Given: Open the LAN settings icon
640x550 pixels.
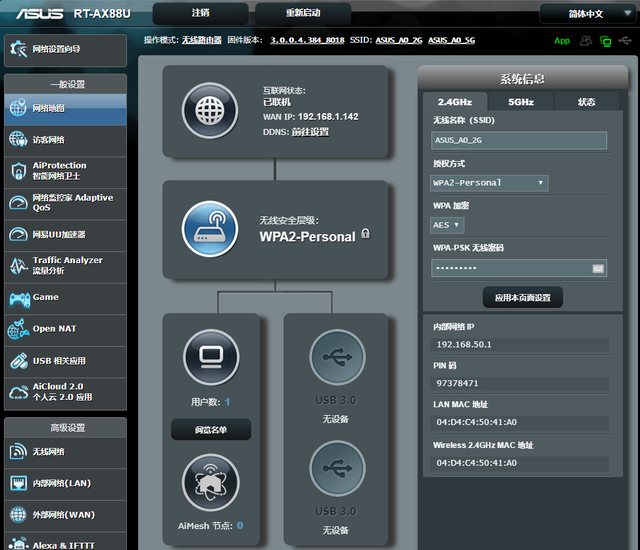Looking at the screenshot, I should pyautogui.click(x=18, y=483).
